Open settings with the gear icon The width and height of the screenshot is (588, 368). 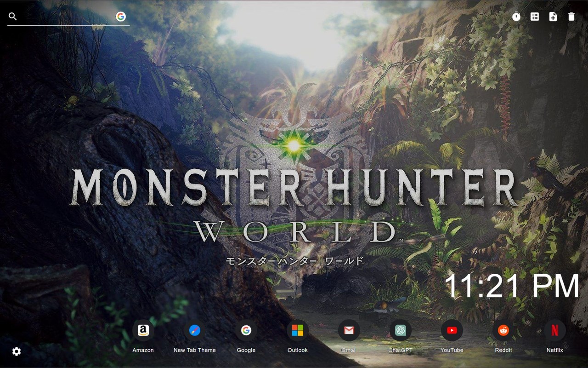[17, 351]
